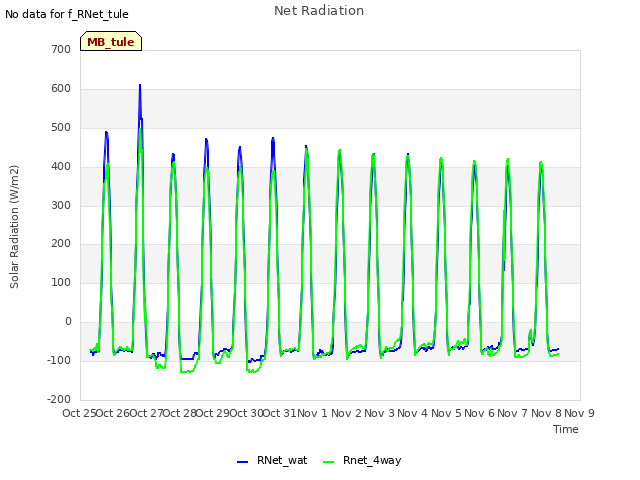Select the RNet_wat legend entry
This screenshot has width=640, height=480.
tap(272, 460)
